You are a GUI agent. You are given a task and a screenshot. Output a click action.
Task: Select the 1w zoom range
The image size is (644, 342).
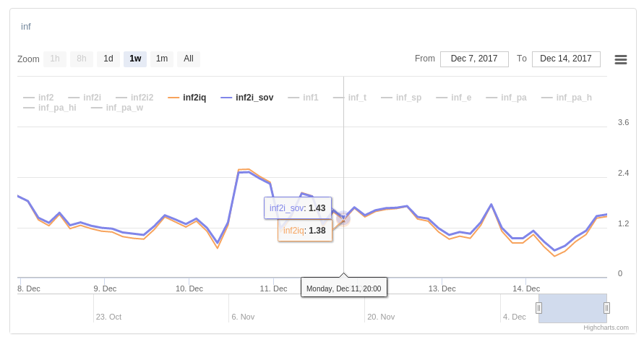click(135, 59)
